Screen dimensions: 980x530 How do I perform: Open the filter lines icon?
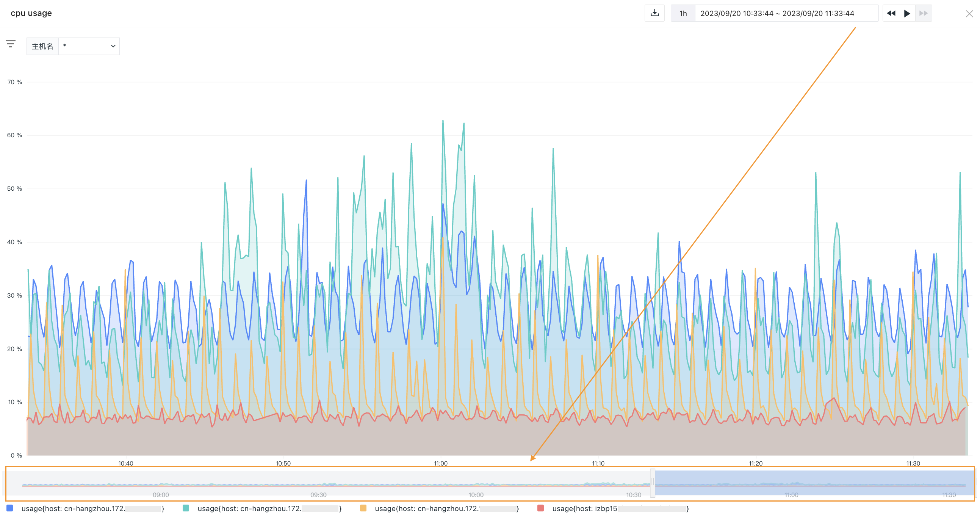11,44
